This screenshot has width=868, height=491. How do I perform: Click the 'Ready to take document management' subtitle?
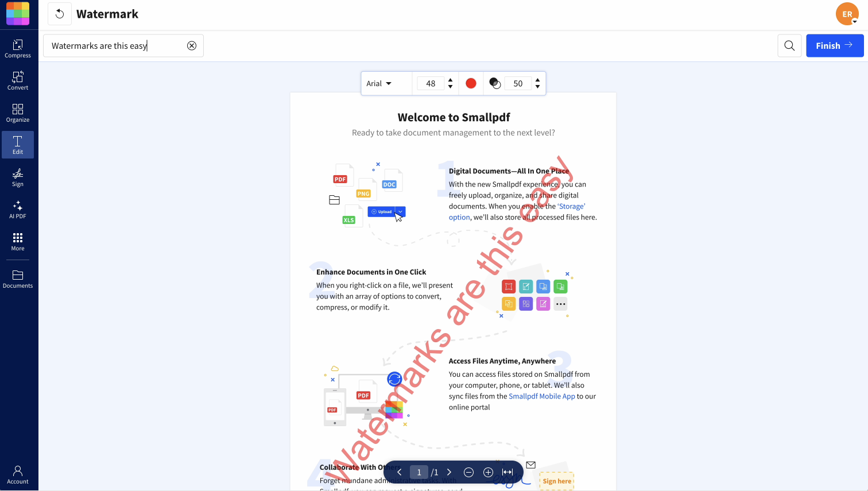[454, 133]
